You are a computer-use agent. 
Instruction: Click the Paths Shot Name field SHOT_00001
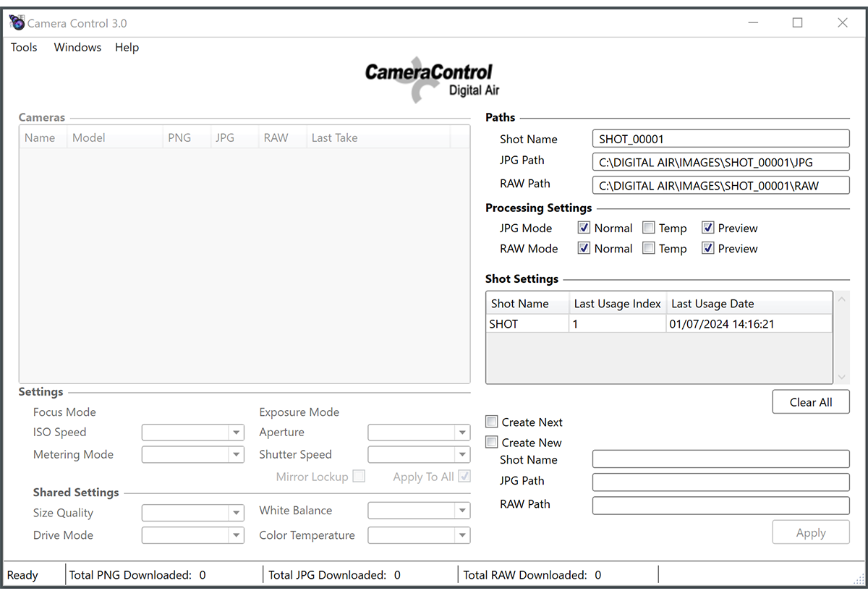coord(721,139)
